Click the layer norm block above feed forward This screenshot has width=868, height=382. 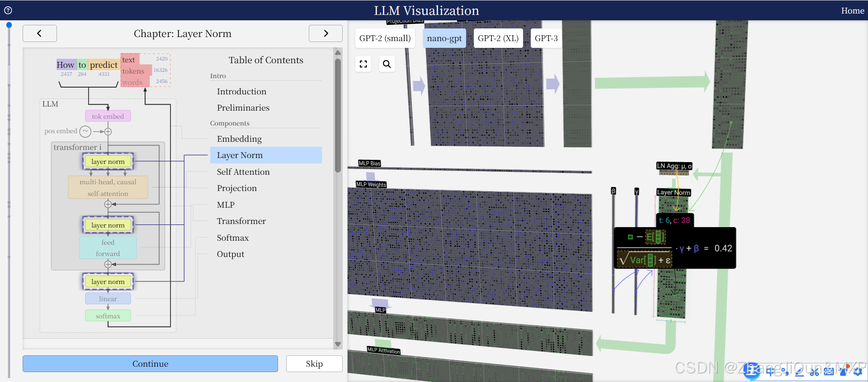[108, 225]
